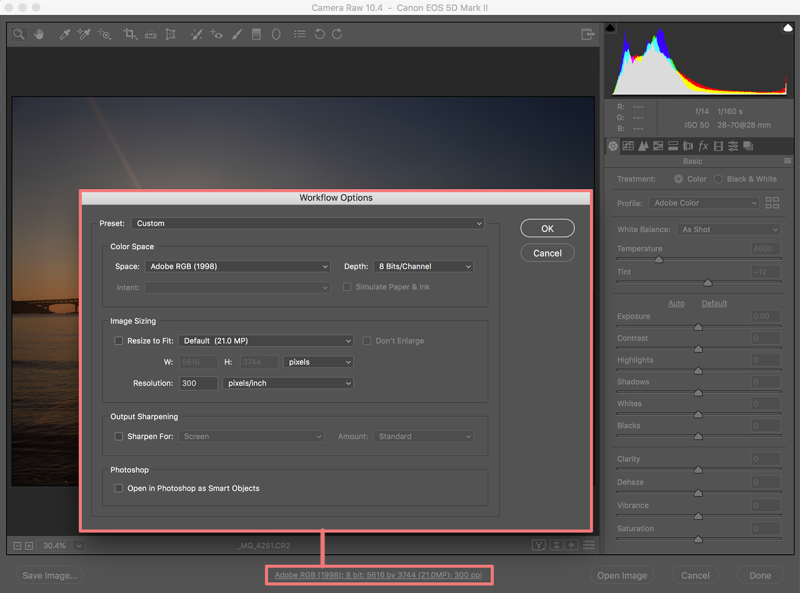Toggle the shadow clipping warning on histogram
Screen dimensions: 800x593
point(610,28)
